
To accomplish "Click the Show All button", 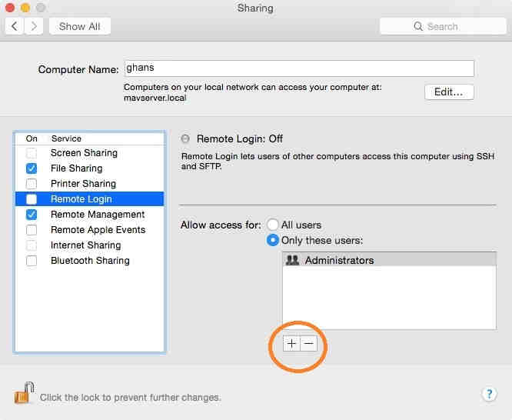I will (80, 26).
